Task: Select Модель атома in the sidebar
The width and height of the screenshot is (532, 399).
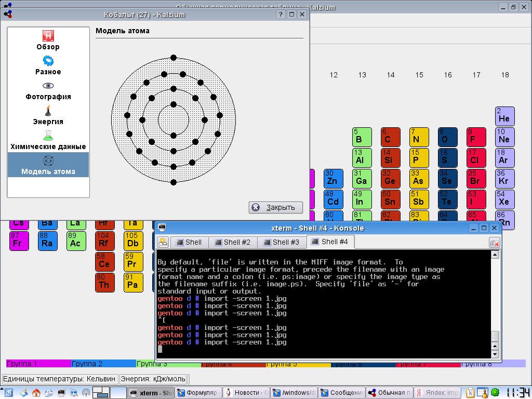Action: point(48,165)
